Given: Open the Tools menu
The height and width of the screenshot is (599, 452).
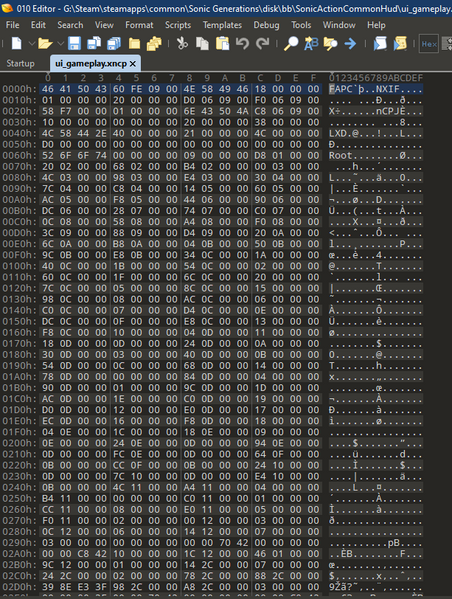Looking at the screenshot, I should coord(301,25).
